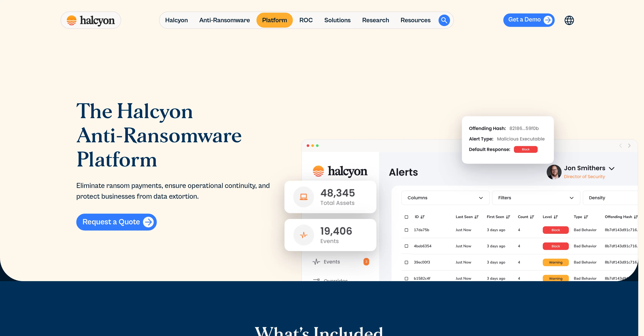Open the Density dropdown
Viewport: 644px width, 336px height.
click(610, 198)
